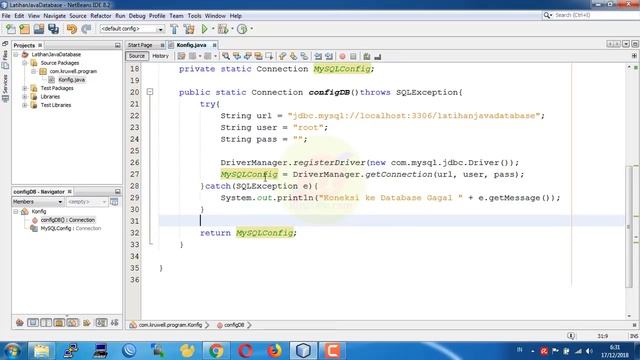
Task: Expand the Libraries node
Action: [x=24, y=97]
